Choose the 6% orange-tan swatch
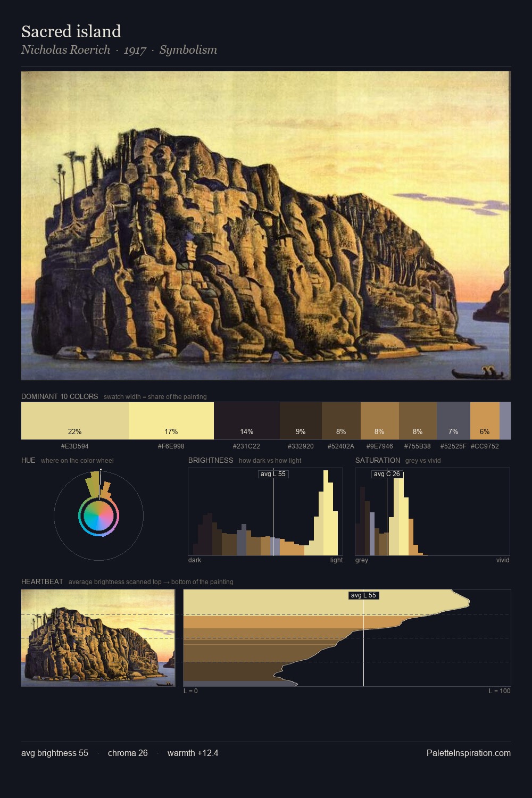The height and width of the screenshot is (798, 532). (485, 421)
